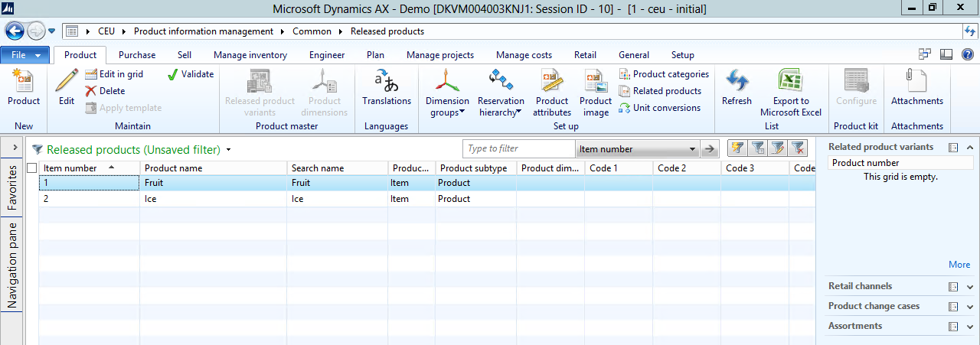980x345 pixels.
Task: Open the Item number filter field dropdown
Action: coord(692,150)
